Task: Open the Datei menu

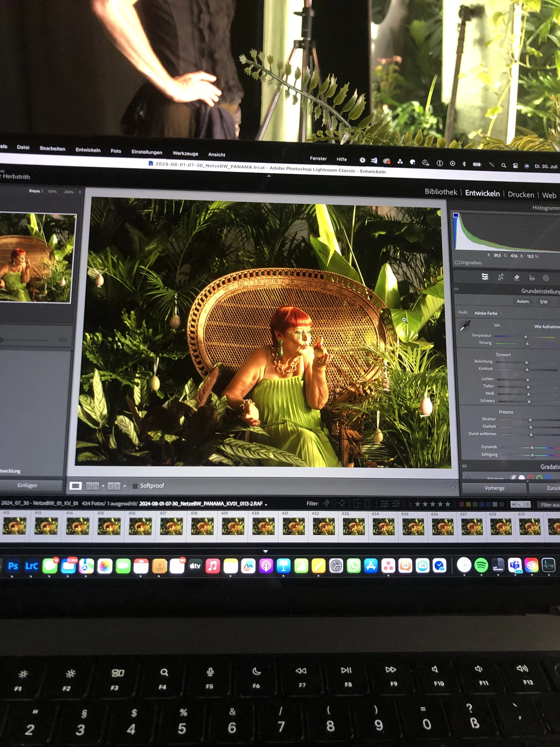Action: pos(23,147)
